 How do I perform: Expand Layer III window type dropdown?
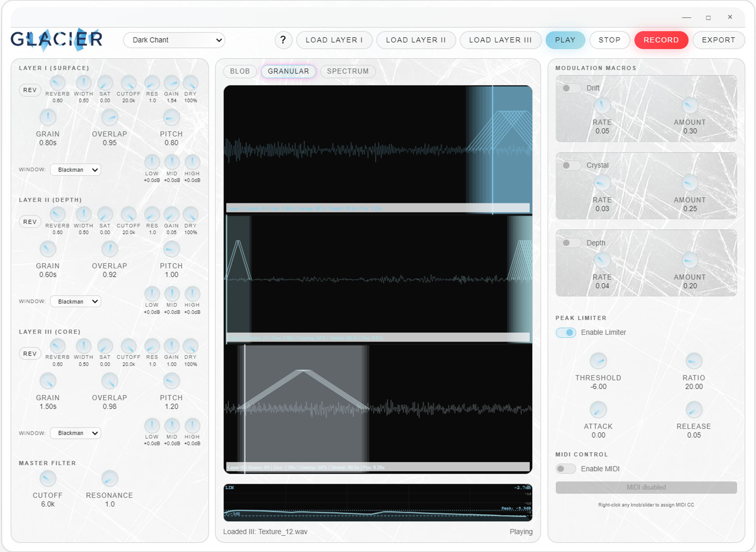pyautogui.click(x=76, y=433)
